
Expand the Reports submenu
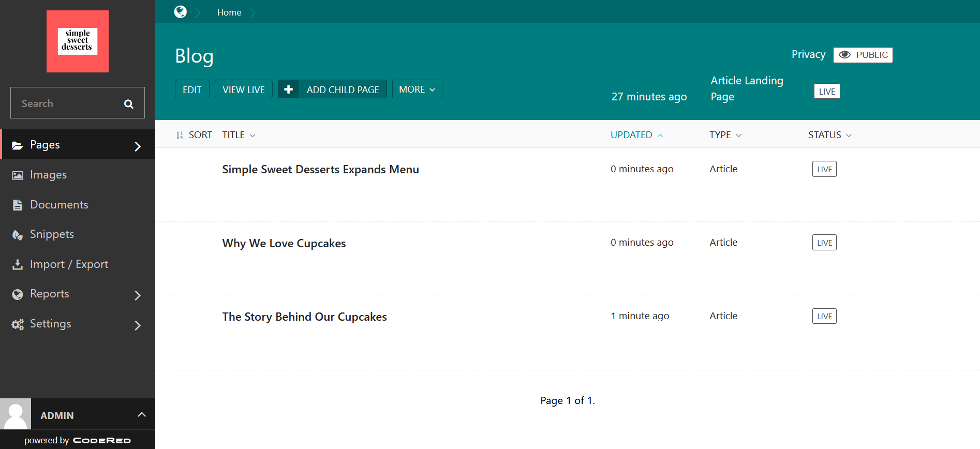point(137,295)
